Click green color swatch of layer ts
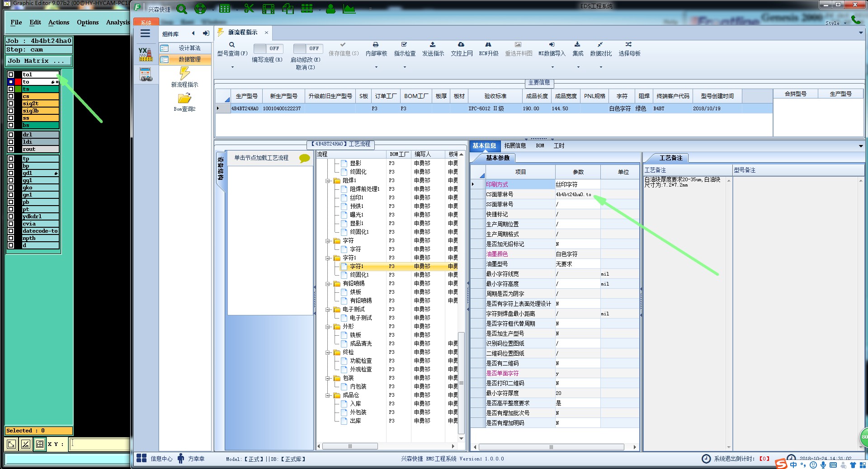The width and height of the screenshot is (868, 469). [18, 89]
